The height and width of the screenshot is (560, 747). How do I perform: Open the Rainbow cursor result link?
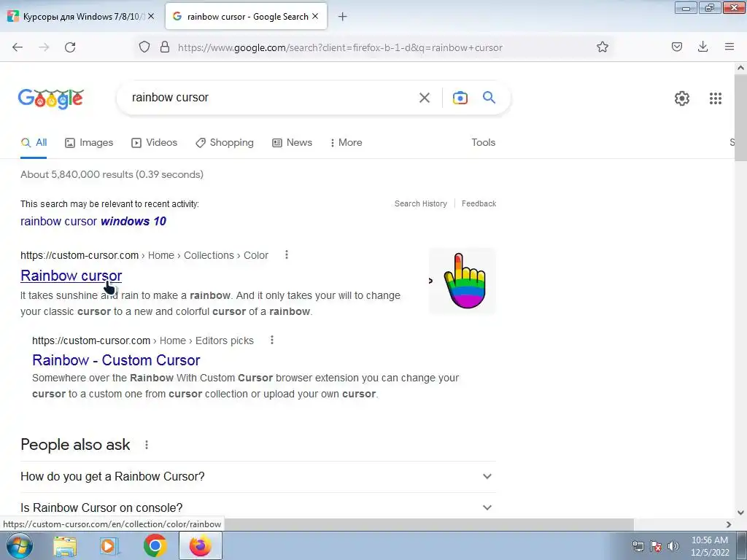71,275
